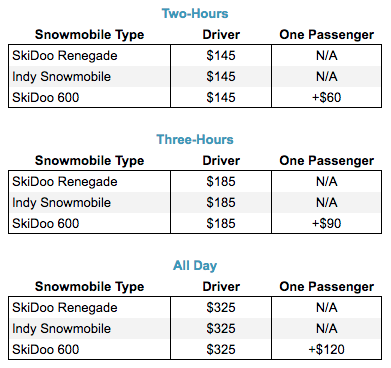Select Indy Snowmobile in All Day table
This screenshot has height=368, width=391.
point(61,329)
